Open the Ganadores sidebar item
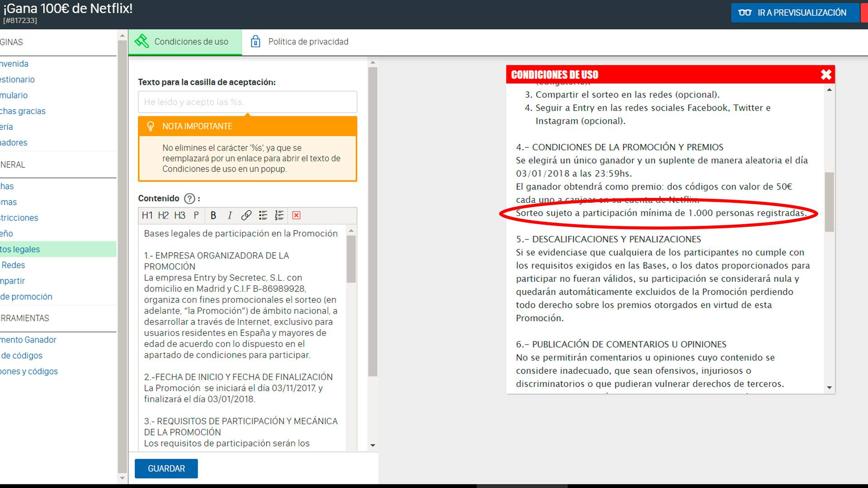868x488 pixels. click(x=14, y=143)
